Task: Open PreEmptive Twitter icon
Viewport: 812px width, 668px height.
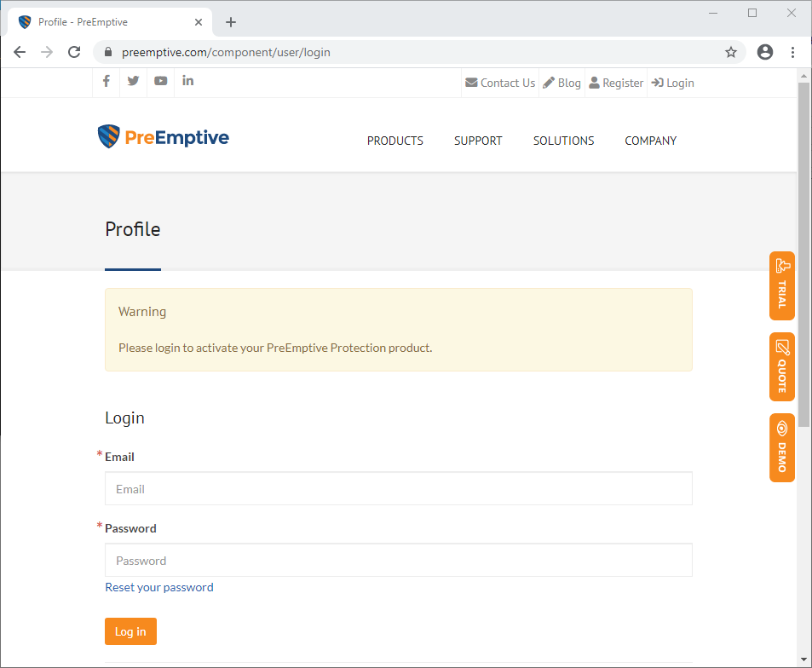Action: tap(133, 81)
